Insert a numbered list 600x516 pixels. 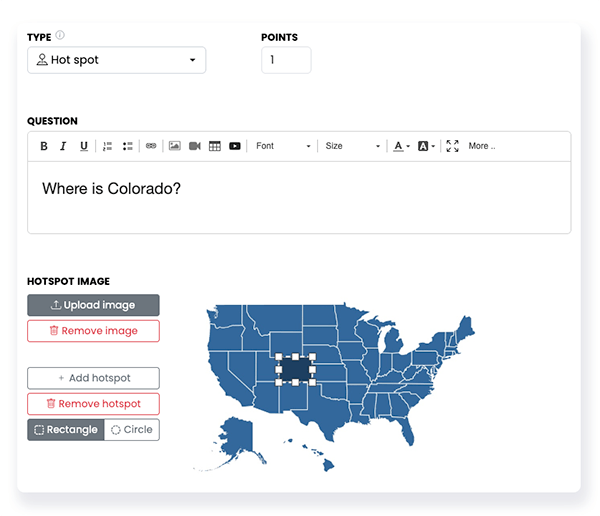pyautogui.click(x=108, y=146)
